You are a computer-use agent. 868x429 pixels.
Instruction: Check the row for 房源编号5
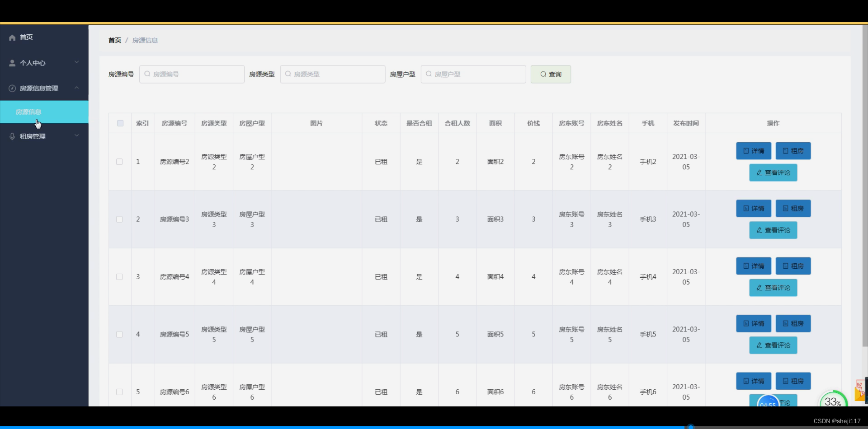119,335
